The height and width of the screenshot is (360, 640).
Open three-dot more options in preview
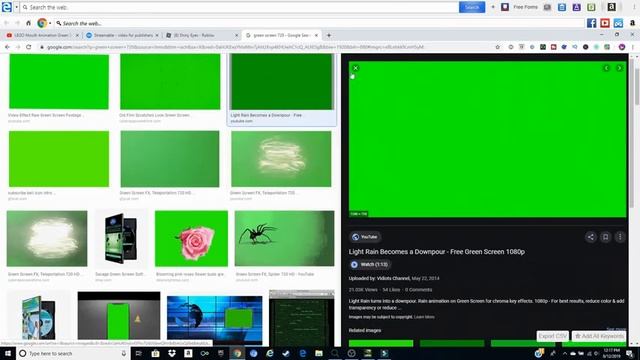pyautogui.click(x=620, y=237)
